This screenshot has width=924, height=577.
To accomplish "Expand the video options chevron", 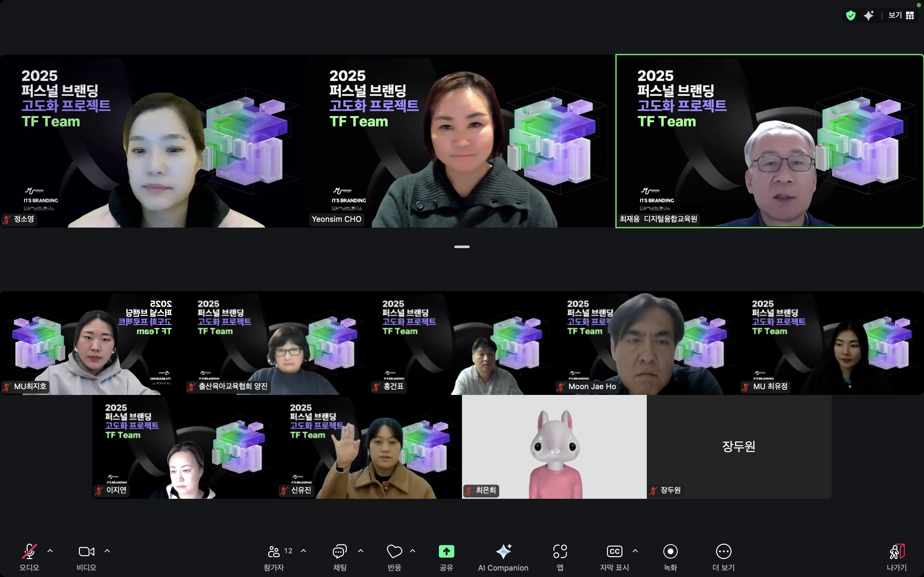I will tap(107, 551).
